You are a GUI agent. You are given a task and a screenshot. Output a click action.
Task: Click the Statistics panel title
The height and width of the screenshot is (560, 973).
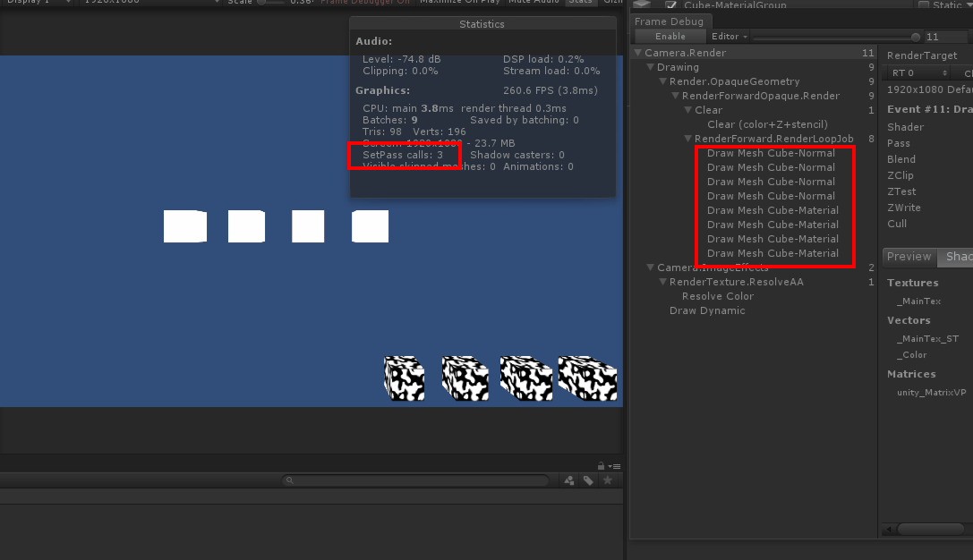(482, 23)
